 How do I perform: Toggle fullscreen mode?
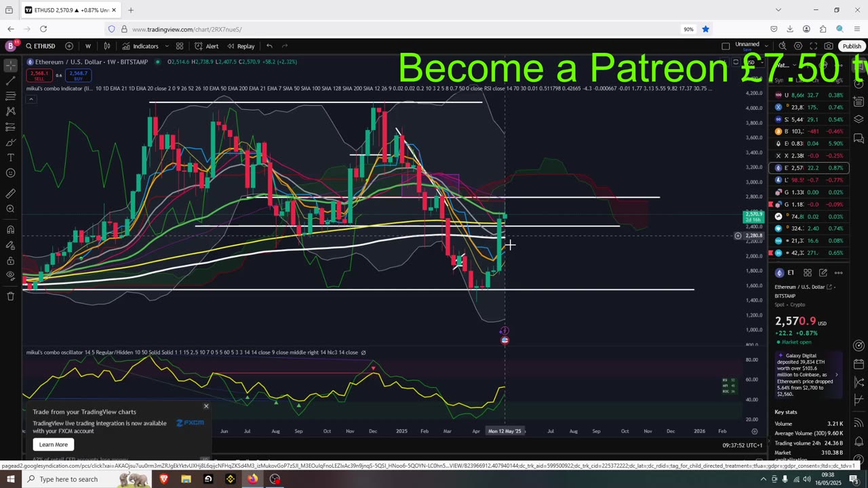[x=813, y=46]
